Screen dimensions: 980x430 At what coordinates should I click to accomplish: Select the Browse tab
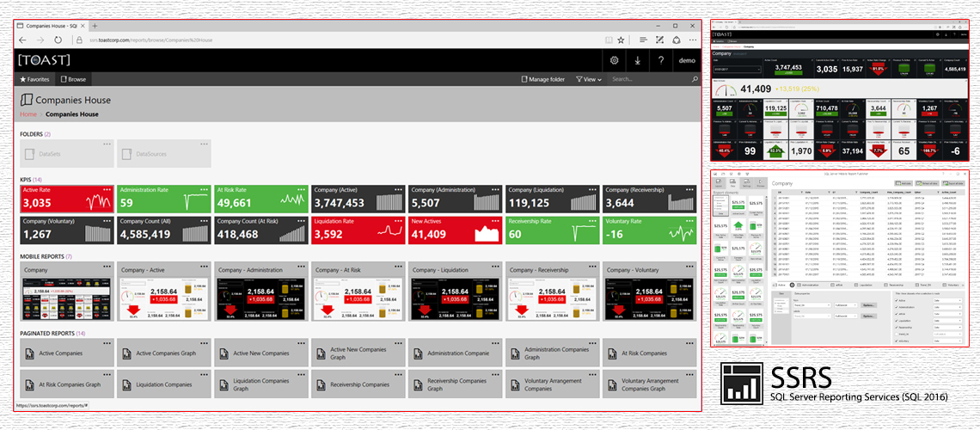73,79
